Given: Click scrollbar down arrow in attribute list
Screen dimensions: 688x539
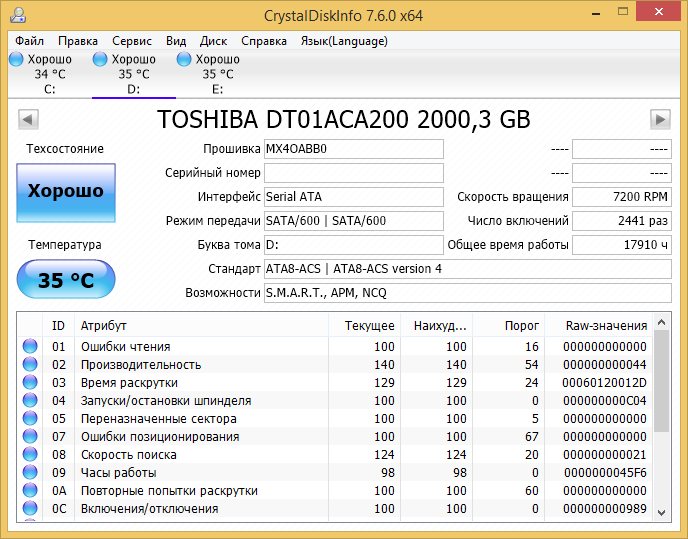Looking at the screenshot, I should click(x=662, y=513).
